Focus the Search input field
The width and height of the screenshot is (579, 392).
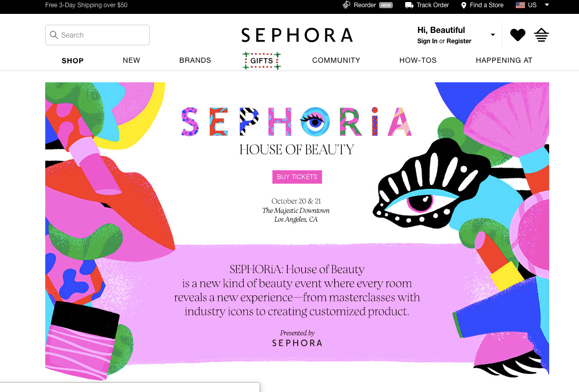[x=98, y=35]
